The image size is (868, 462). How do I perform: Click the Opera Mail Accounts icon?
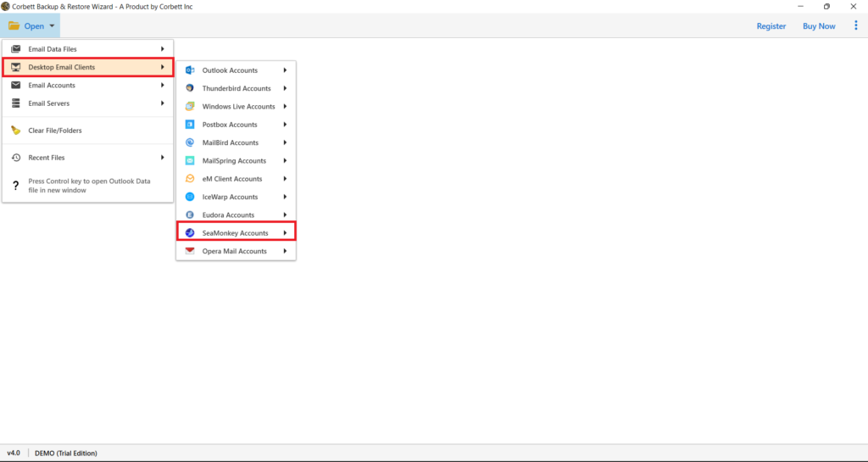coord(190,251)
